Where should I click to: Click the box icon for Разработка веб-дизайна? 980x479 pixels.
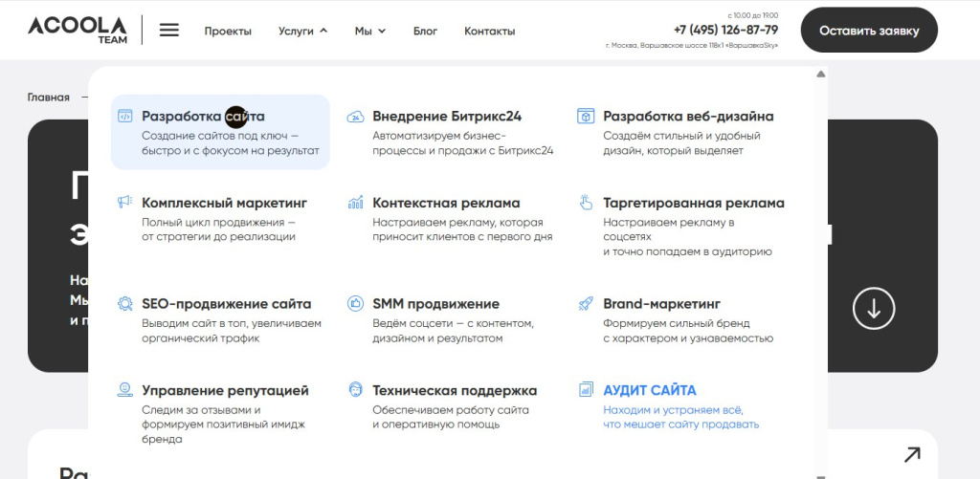(x=586, y=116)
